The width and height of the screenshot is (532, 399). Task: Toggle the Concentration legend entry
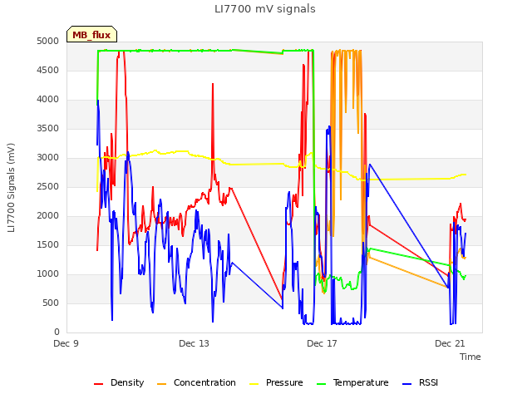point(196,382)
